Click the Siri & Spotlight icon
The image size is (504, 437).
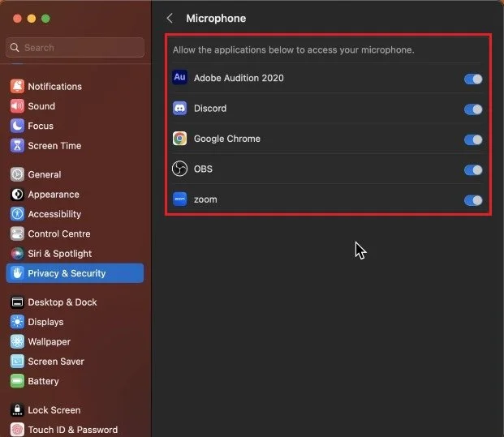point(17,253)
